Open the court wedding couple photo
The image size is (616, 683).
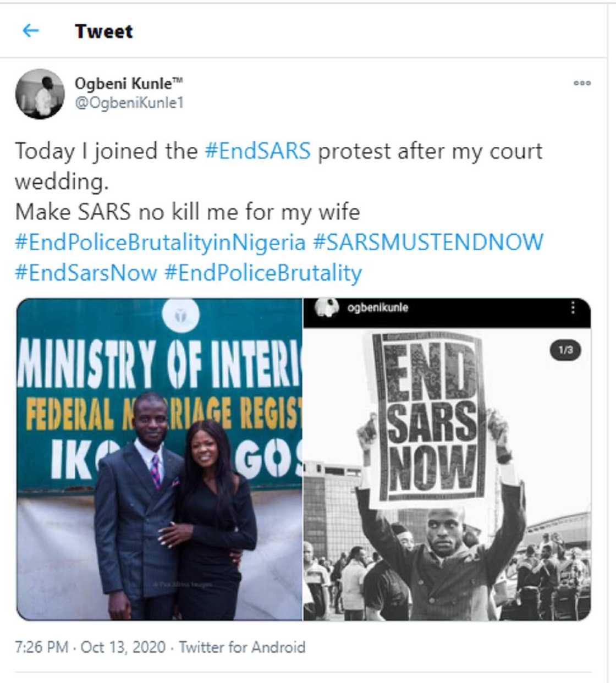pos(159,459)
